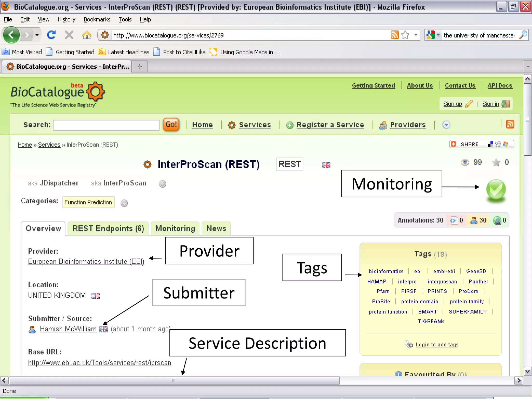Image resolution: width=532 pixels, height=399 pixels.
Task: Expand the more-menu arrow after Providers
Action: point(446,125)
